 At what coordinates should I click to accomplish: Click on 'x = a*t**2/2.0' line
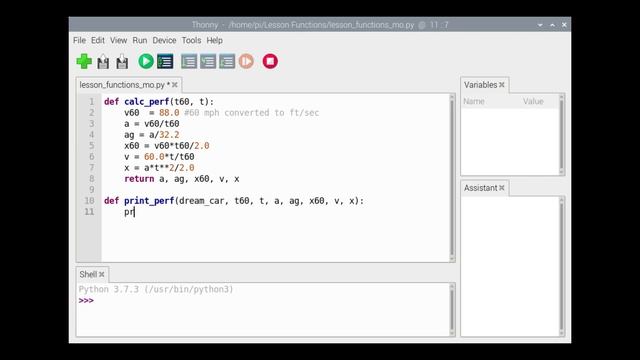click(x=159, y=168)
